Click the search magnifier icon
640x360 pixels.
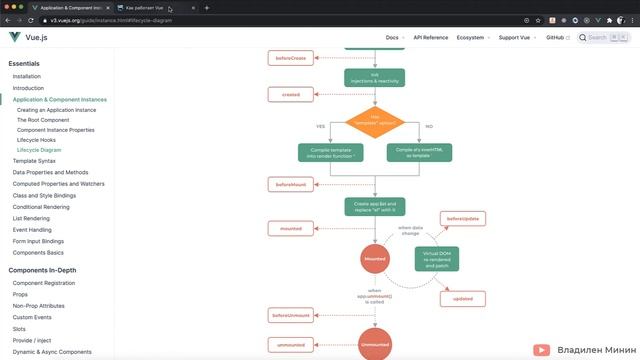(x=582, y=38)
